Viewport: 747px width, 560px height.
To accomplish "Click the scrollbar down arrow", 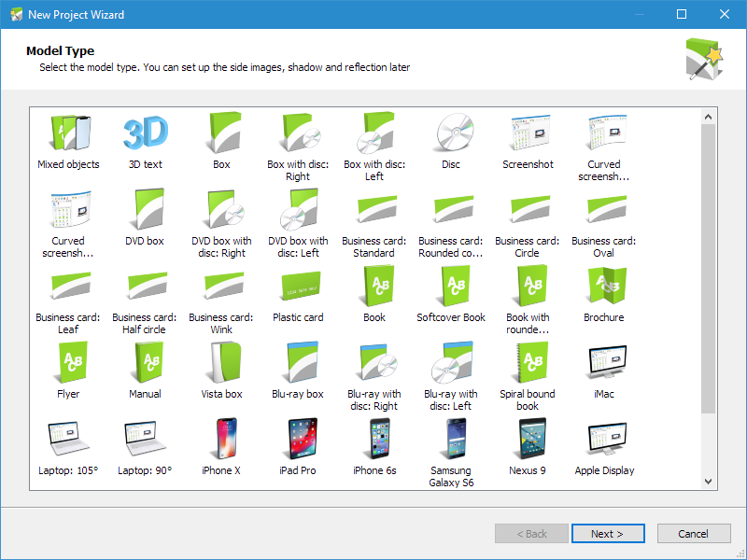I will (x=709, y=482).
